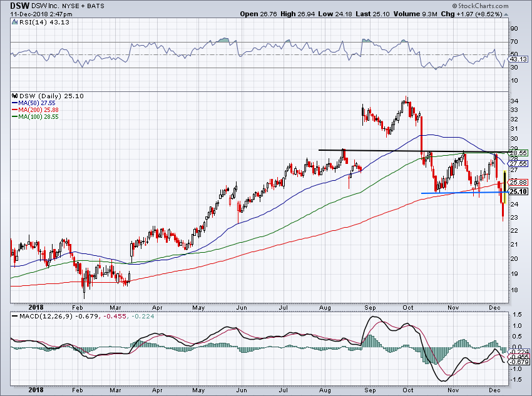Click the -0.224 MACD histogram tag

(x=519, y=352)
